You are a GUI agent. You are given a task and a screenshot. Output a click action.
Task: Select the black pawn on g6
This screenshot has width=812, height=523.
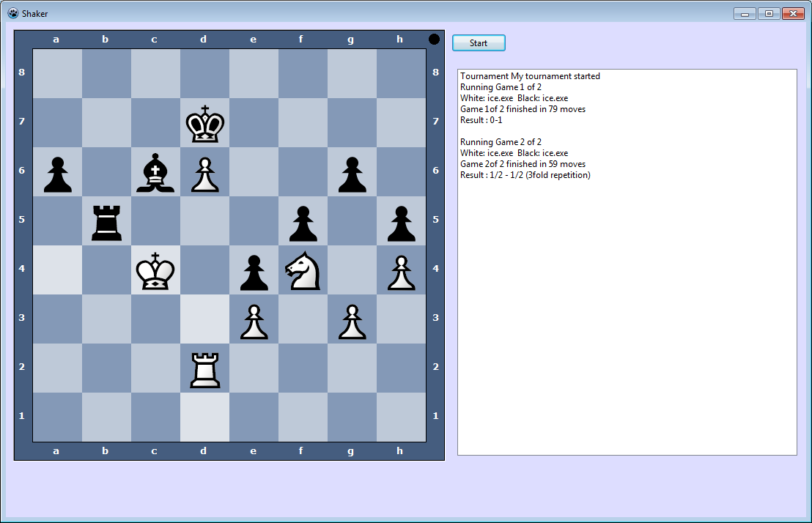tap(352, 174)
